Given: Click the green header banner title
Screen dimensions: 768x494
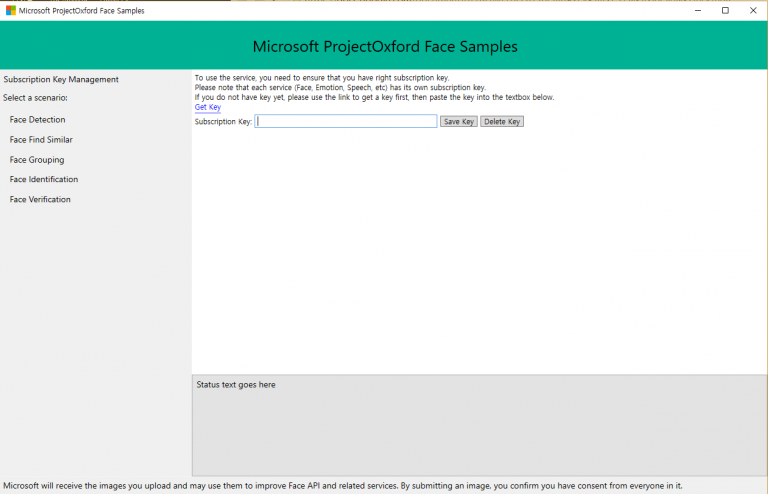Looking at the screenshot, I should pos(385,46).
